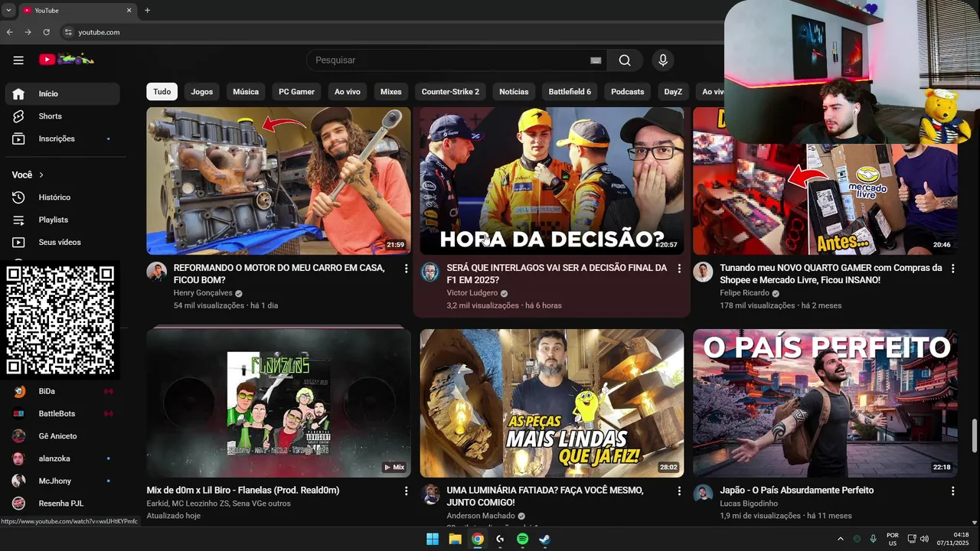Open more options for Mix de d0m video
Screen dimensions: 980x551
click(406, 491)
